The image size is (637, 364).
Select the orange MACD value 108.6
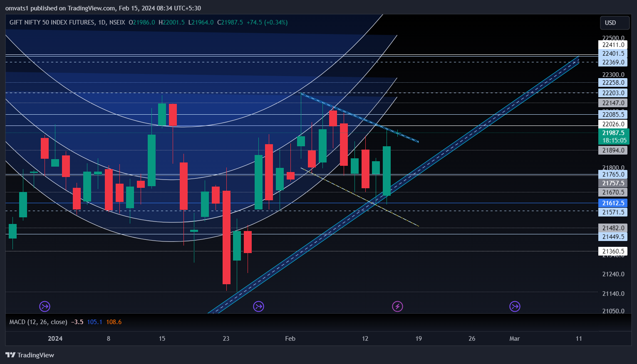coord(114,322)
